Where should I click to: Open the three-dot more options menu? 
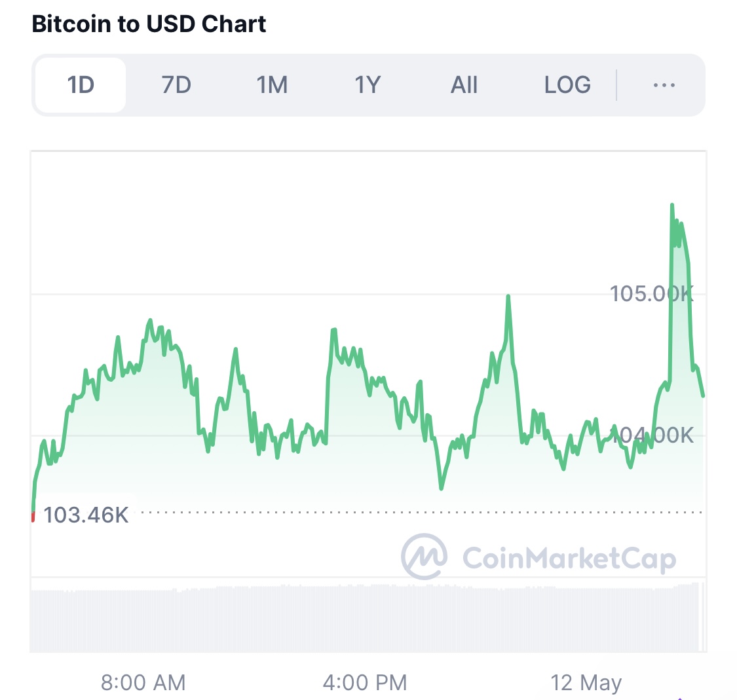(x=664, y=85)
